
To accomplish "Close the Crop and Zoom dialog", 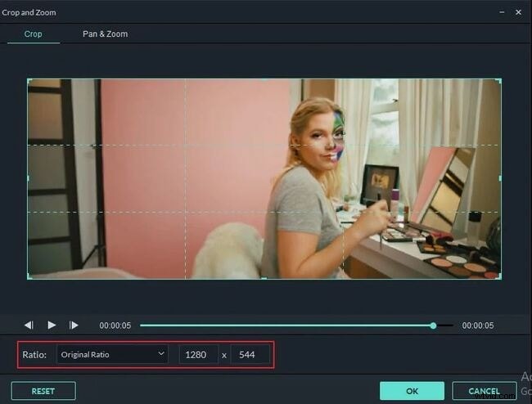I will coord(518,12).
